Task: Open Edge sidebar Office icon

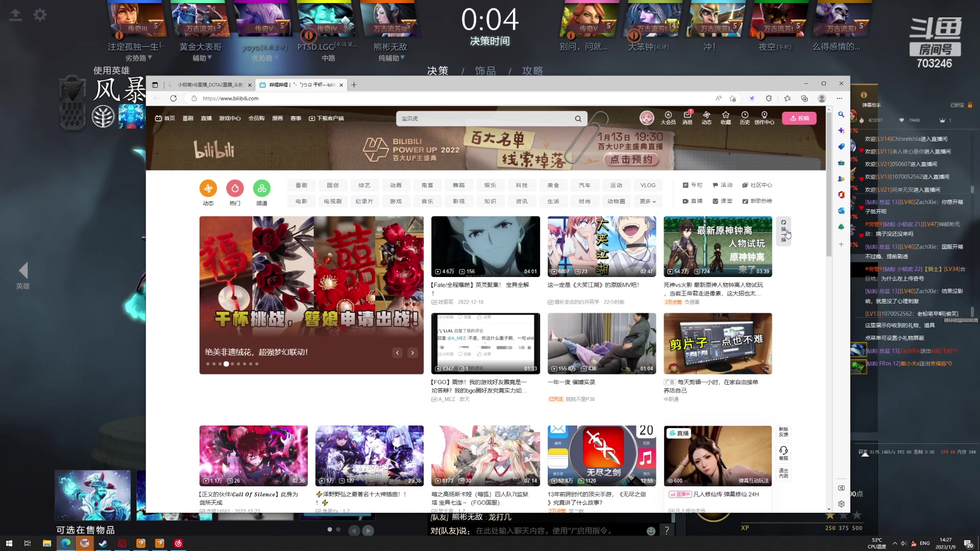Action: click(x=841, y=195)
